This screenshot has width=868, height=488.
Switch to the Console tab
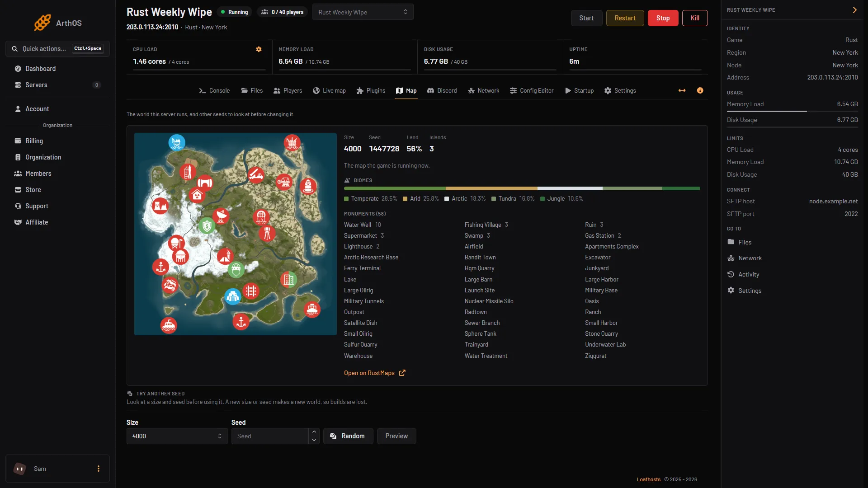214,90
